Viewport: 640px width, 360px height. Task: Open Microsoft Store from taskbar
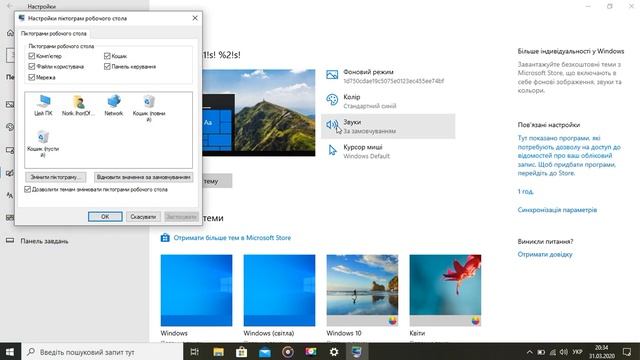click(242, 352)
